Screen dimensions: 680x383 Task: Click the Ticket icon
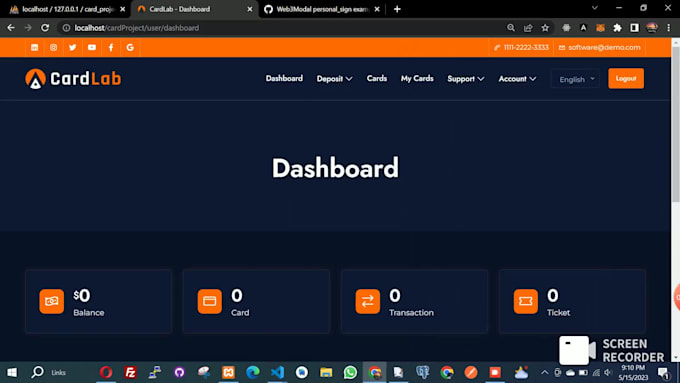[x=526, y=301]
